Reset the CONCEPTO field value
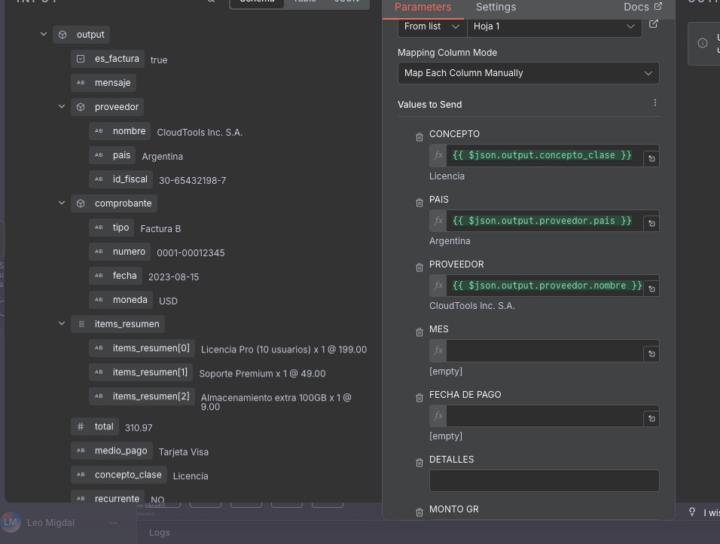The image size is (720, 544). (x=651, y=159)
